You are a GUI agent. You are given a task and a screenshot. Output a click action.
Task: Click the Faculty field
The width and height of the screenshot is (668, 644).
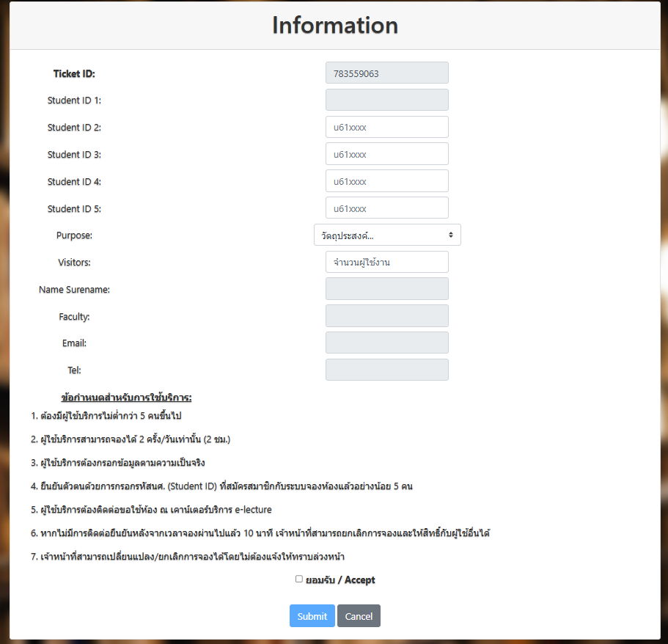pyautogui.click(x=386, y=316)
